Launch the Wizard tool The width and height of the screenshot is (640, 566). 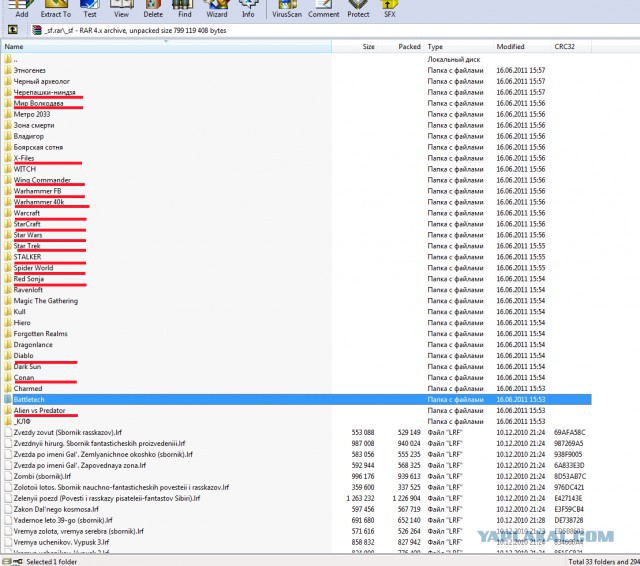pos(217,9)
